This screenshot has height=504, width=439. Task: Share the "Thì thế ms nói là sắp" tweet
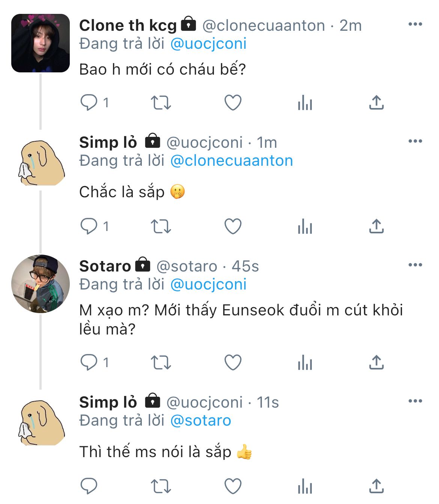376,486
